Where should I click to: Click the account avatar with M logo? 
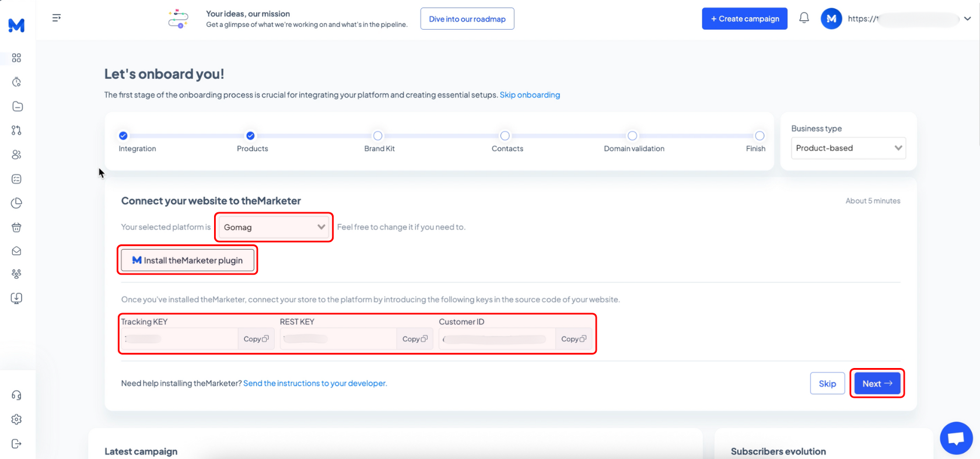[831, 19]
